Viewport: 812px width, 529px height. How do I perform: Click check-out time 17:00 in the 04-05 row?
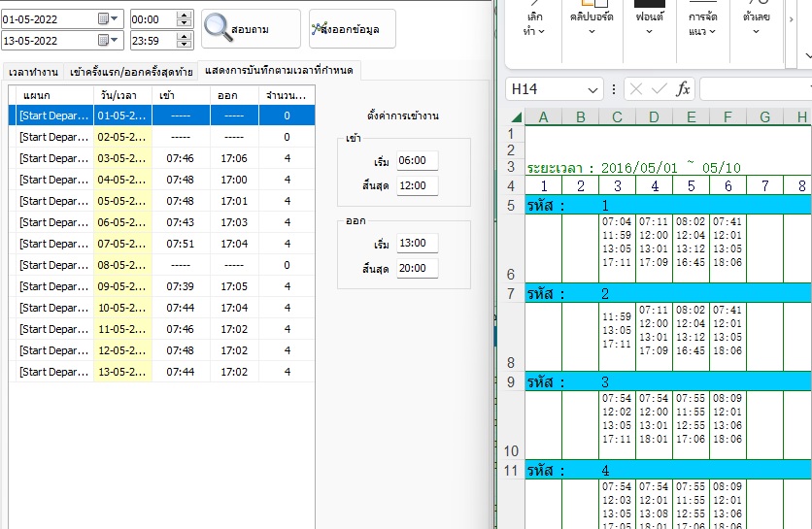pos(234,180)
